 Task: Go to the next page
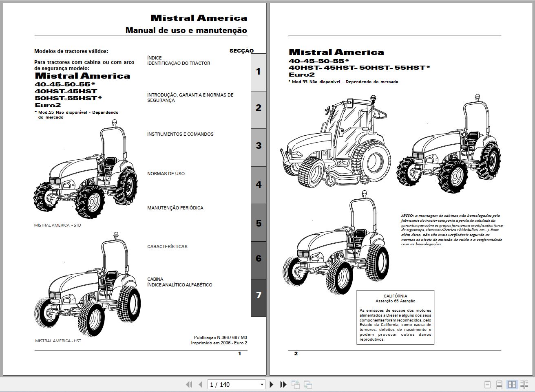pyautogui.click(x=272, y=384)
